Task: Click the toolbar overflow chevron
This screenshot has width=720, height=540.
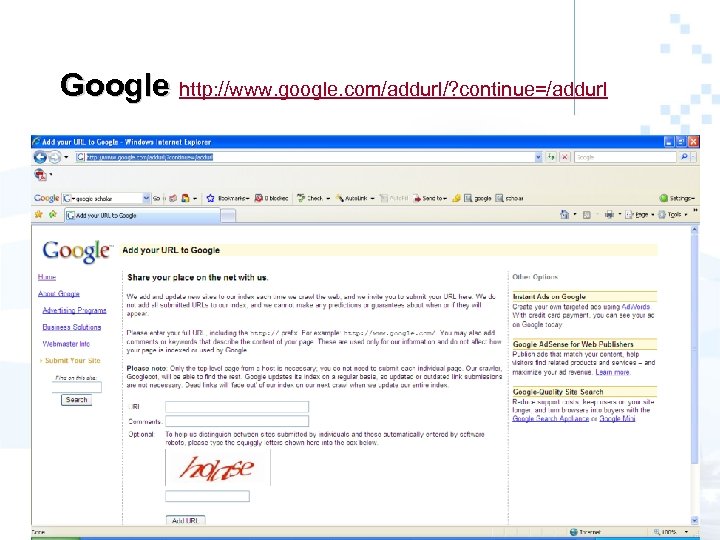Action: [695, 210]
